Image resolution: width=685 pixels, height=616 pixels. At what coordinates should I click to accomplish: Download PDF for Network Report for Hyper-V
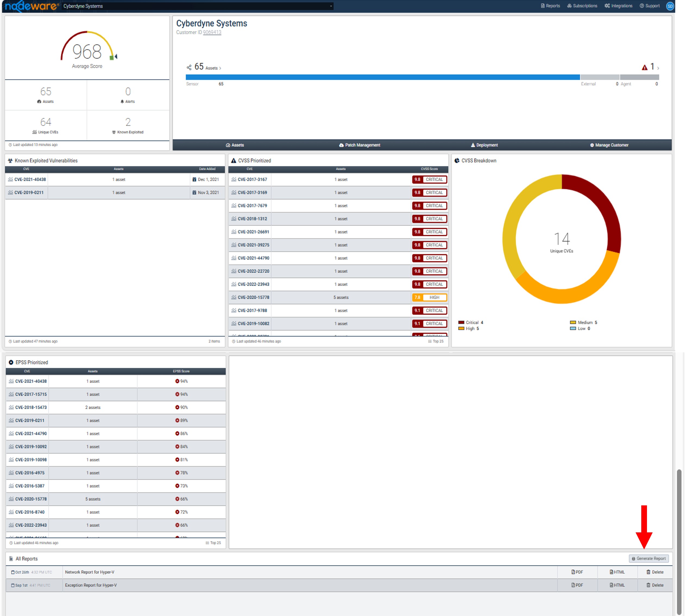pyautogui.click(x=577, y=572)
